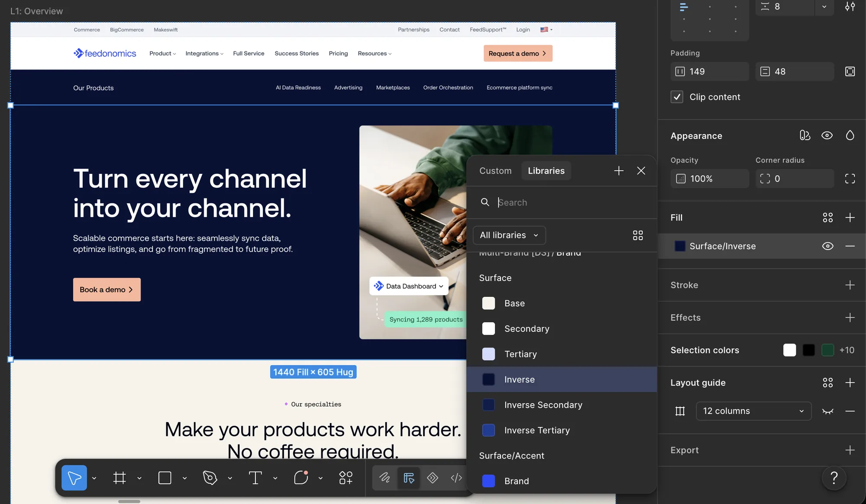Close the libraries color picker
This screenshot has width=866, height=504.
tap(641, 171)
